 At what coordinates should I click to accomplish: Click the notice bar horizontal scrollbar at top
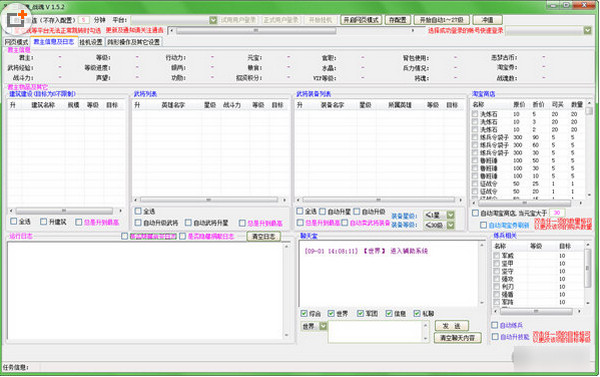point(293,30)
